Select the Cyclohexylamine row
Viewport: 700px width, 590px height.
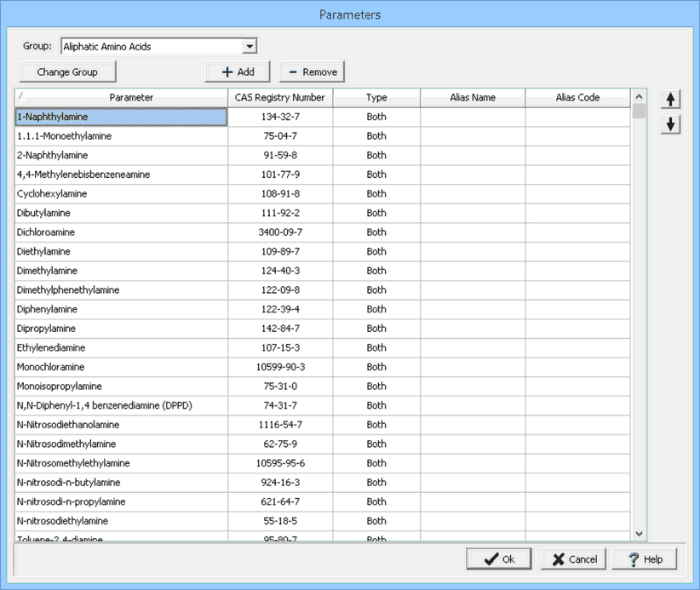click(x=121, y=194)
